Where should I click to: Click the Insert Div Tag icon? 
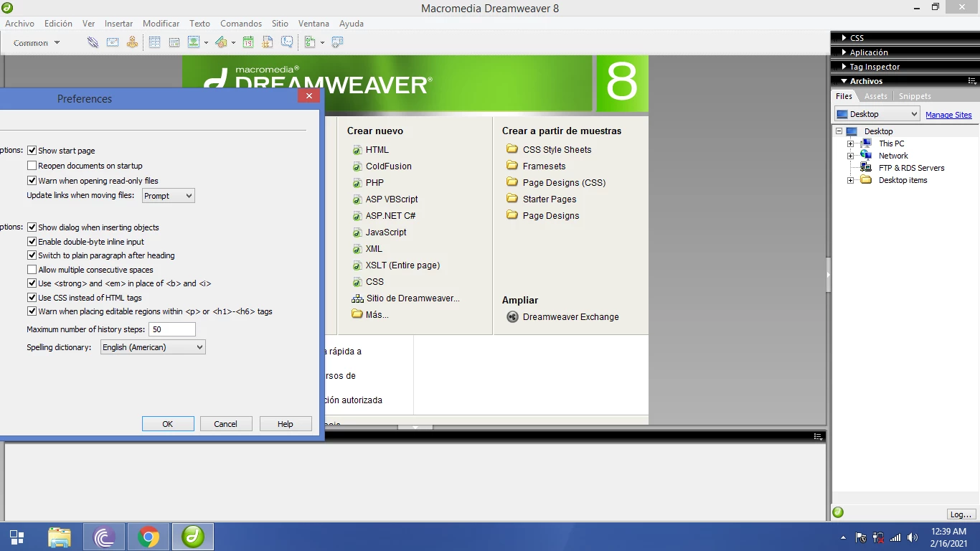pos(174,42)
